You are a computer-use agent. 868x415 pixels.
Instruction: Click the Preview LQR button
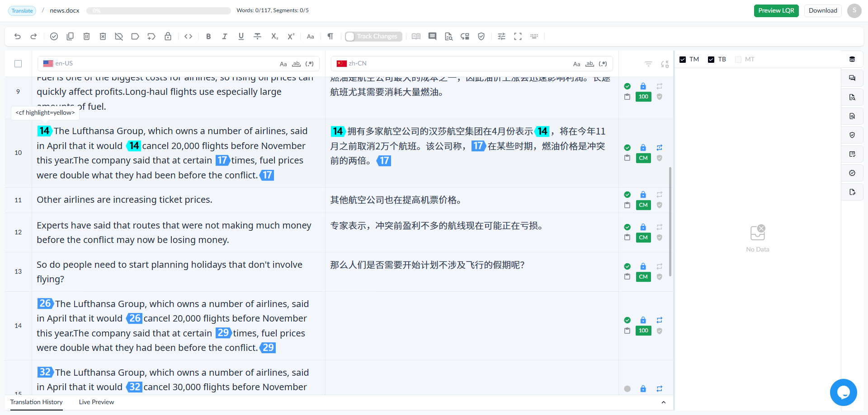click(776, 11)
